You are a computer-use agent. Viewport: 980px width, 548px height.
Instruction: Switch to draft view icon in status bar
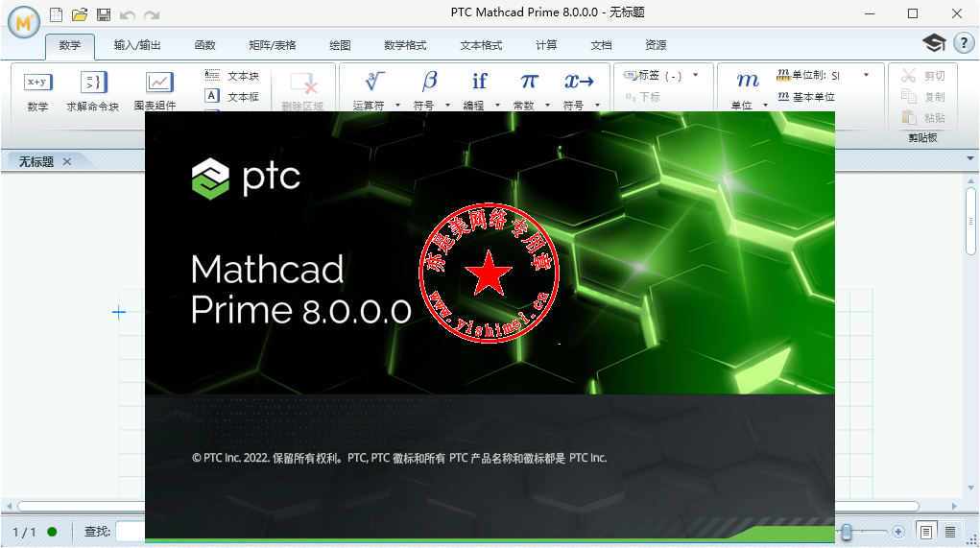(x=950, y=532)
